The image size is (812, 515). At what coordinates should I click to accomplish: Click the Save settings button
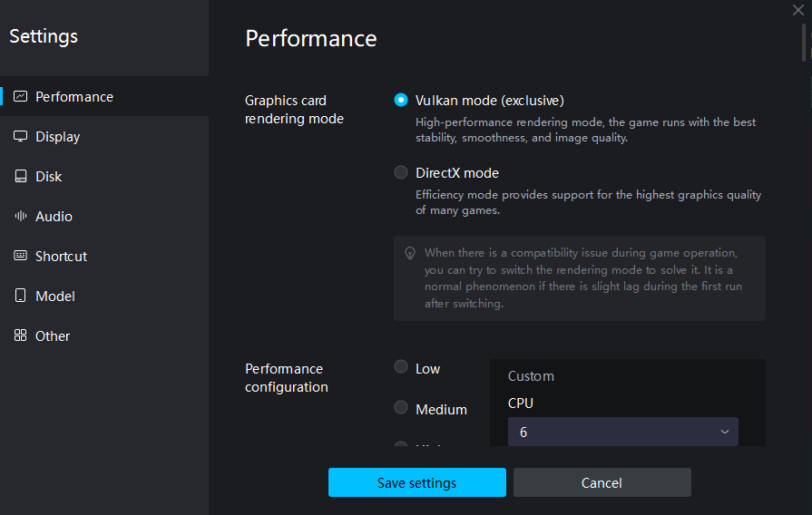pos(416,482)
